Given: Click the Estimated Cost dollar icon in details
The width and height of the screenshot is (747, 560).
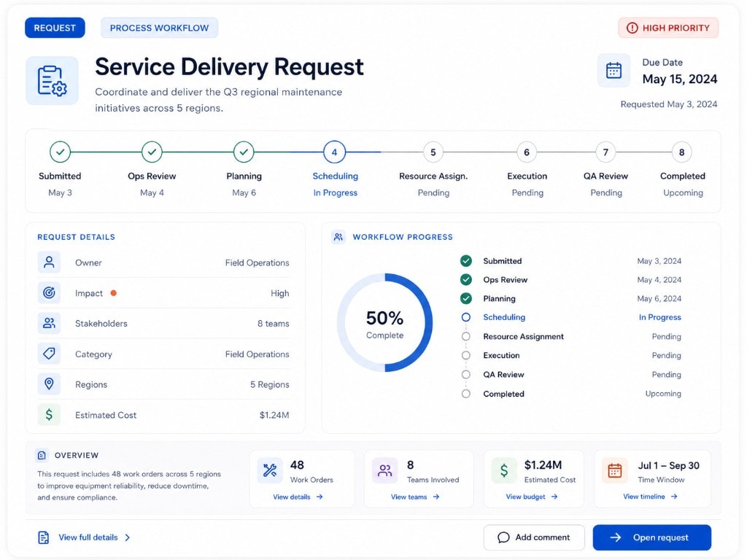Looking at the screenshot, I should 49,415.
